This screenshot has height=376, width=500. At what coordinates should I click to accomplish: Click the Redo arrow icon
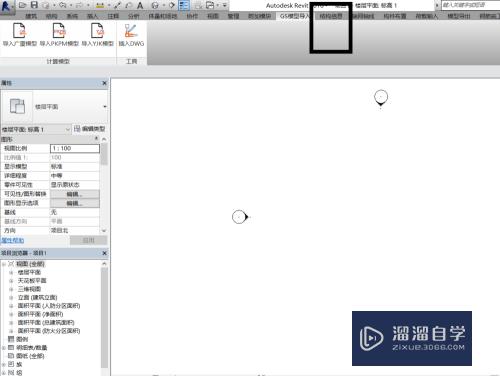coord(80,5)
